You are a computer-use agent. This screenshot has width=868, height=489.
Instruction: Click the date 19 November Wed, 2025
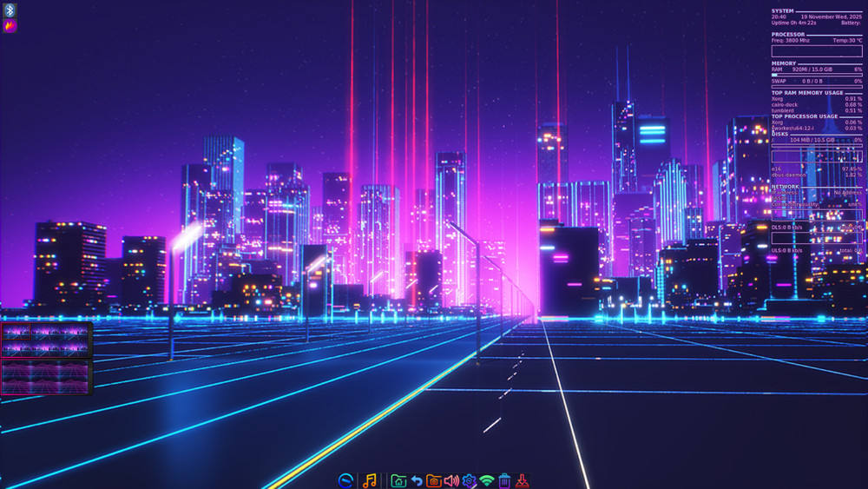[x=831, y=17]
